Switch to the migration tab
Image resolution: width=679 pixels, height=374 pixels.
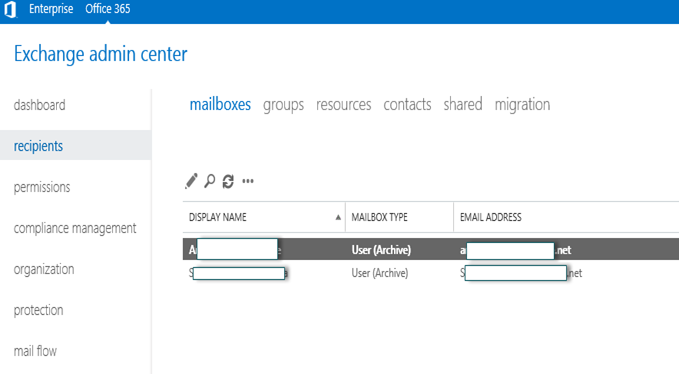tap(523, 105)
